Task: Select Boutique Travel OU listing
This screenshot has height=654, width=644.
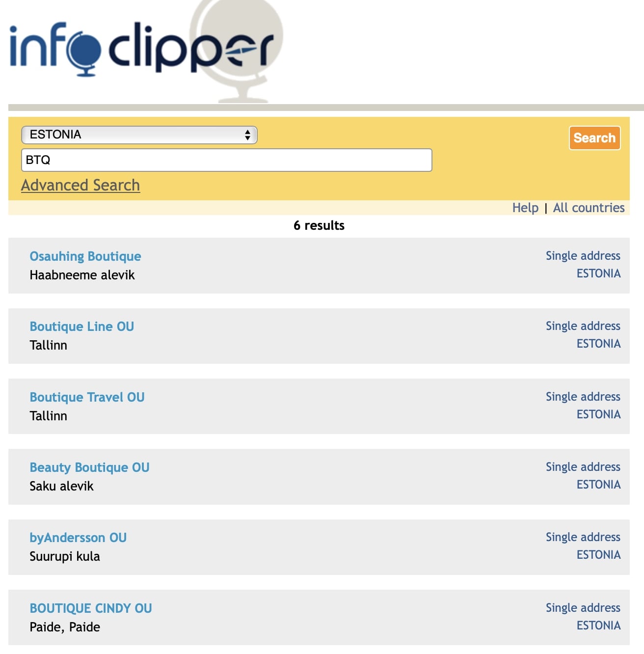Action: pyautogui.click(x=87, y=397)
